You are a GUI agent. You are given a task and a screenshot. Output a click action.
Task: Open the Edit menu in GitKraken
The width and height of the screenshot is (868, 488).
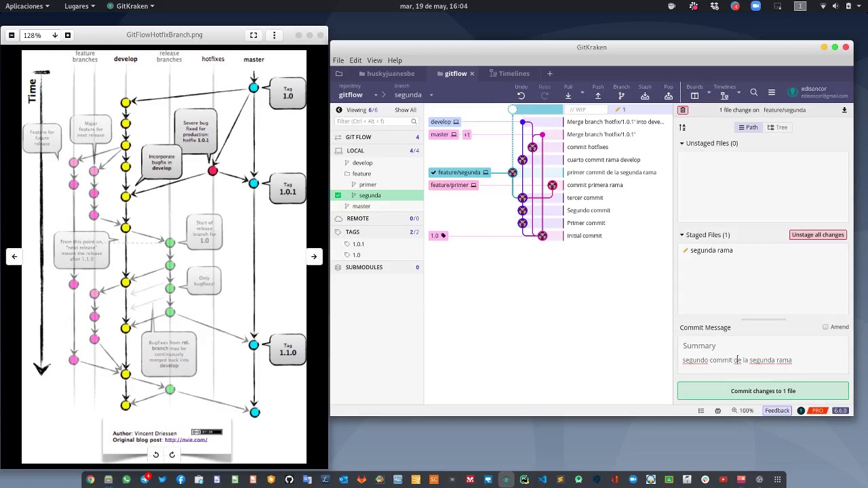point(355,60)
